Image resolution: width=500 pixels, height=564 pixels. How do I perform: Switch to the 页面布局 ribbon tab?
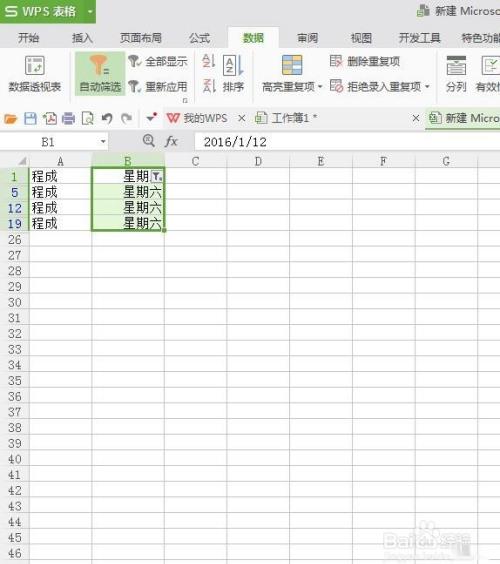141,38
